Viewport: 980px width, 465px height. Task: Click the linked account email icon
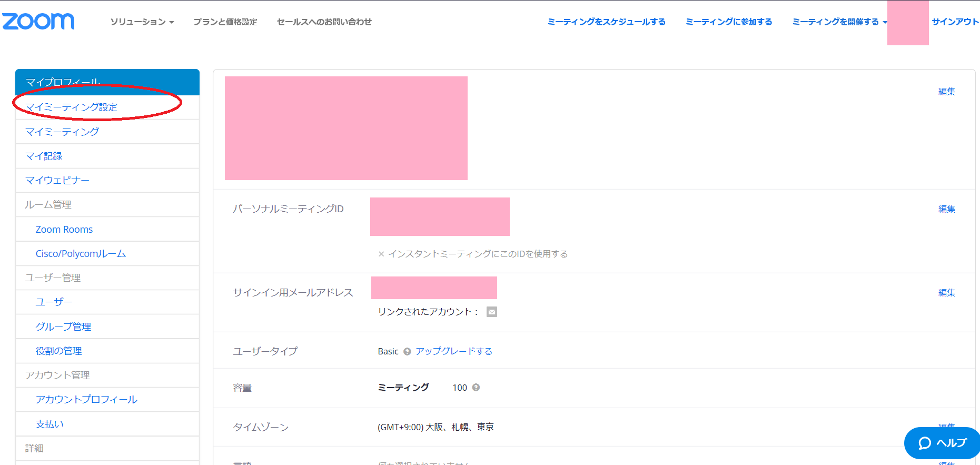491,312
